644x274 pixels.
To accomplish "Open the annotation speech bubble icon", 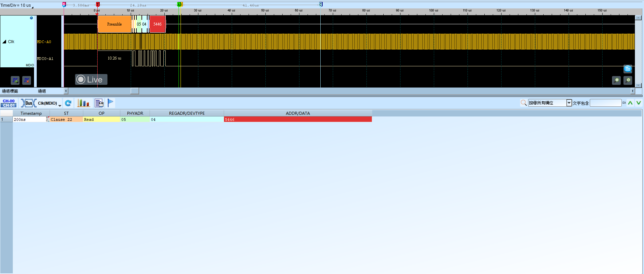I will [627, 69].
